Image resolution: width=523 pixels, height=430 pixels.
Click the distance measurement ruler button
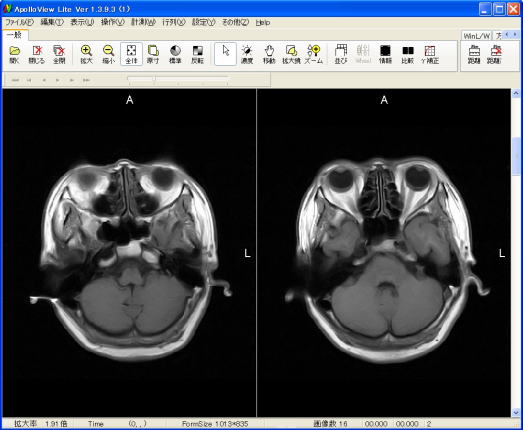474,54
